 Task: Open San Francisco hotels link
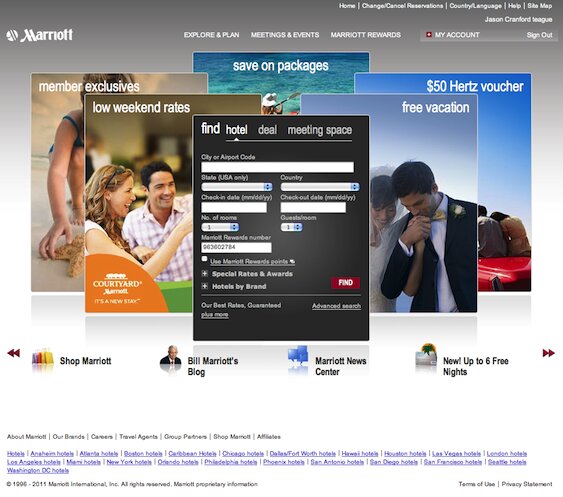(453, 462)
